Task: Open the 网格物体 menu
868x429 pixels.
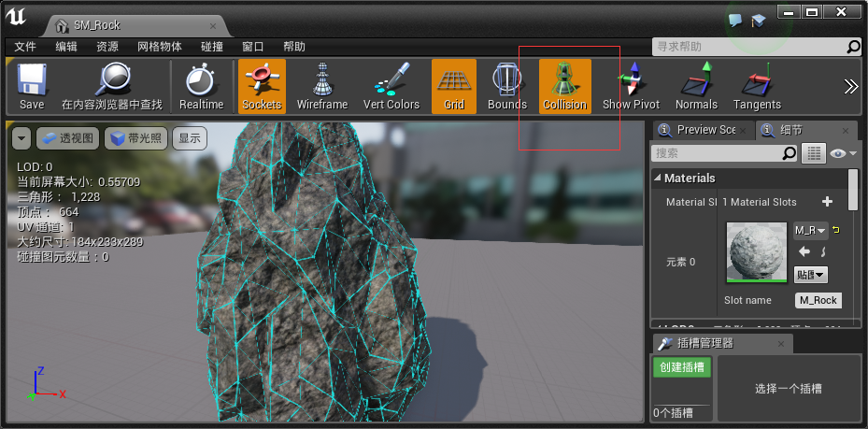Action: 160,47
